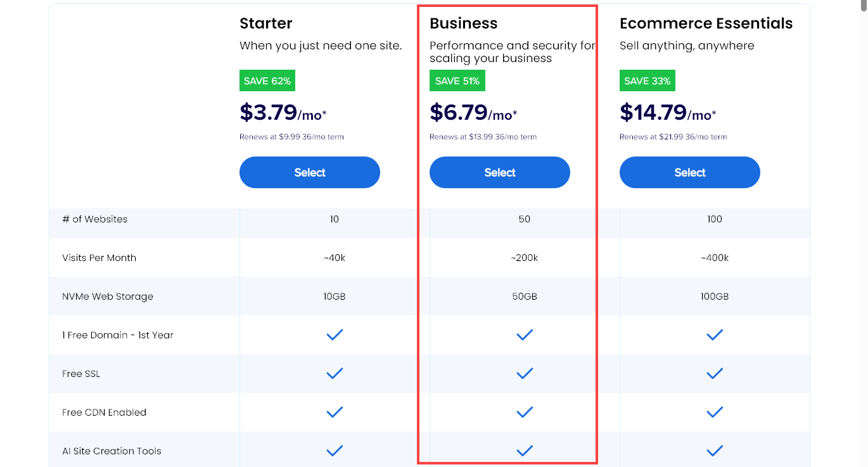Click the Ecommerce Essentials AI Site Creation checkmark
868x467 pixels.
click(x=715, y=451)
